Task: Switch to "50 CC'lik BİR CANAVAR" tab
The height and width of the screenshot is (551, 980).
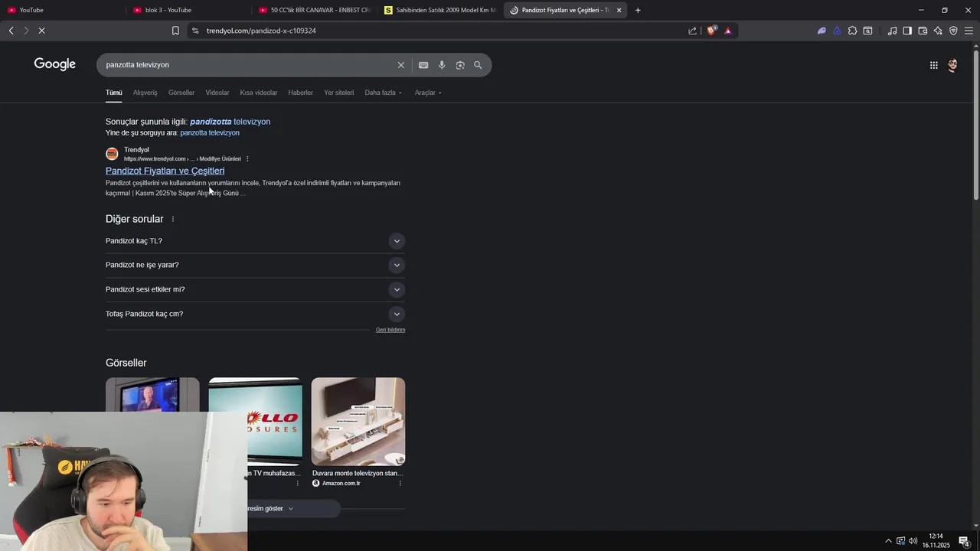Action: click(x=315, y=10)
